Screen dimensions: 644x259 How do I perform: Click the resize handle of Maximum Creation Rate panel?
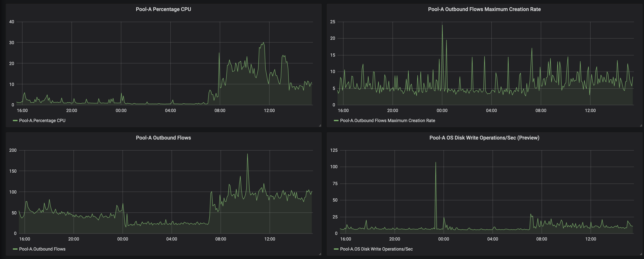641,125
